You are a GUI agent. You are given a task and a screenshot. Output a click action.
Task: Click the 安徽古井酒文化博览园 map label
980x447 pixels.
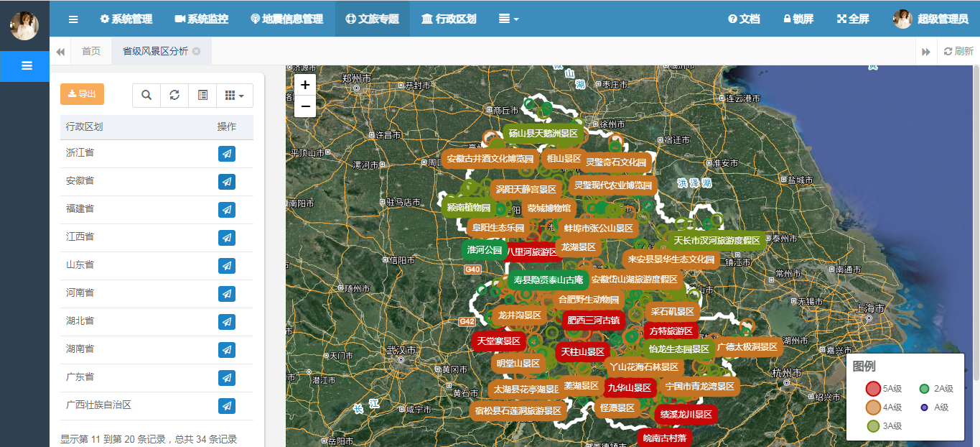coord(490,159)
